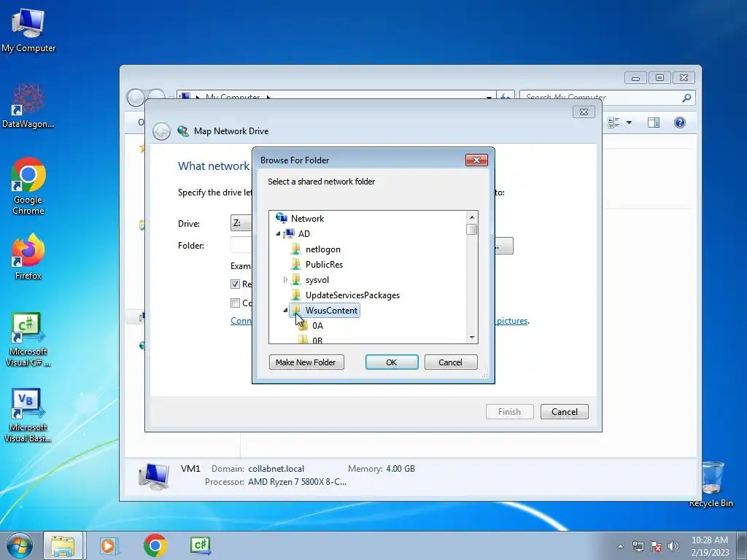Confirm folder selection with OK
This screenshot has height=560, width=747.
(392, 362)
